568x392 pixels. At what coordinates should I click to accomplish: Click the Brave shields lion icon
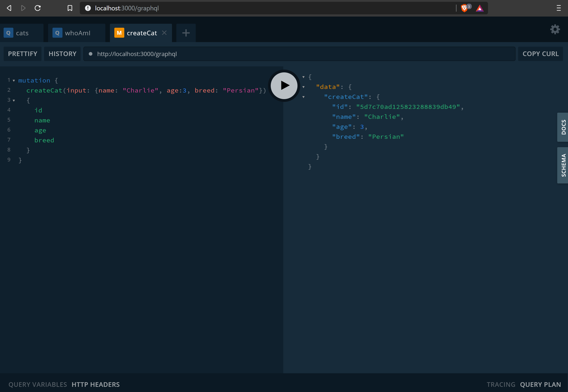[x=464, y=8]
